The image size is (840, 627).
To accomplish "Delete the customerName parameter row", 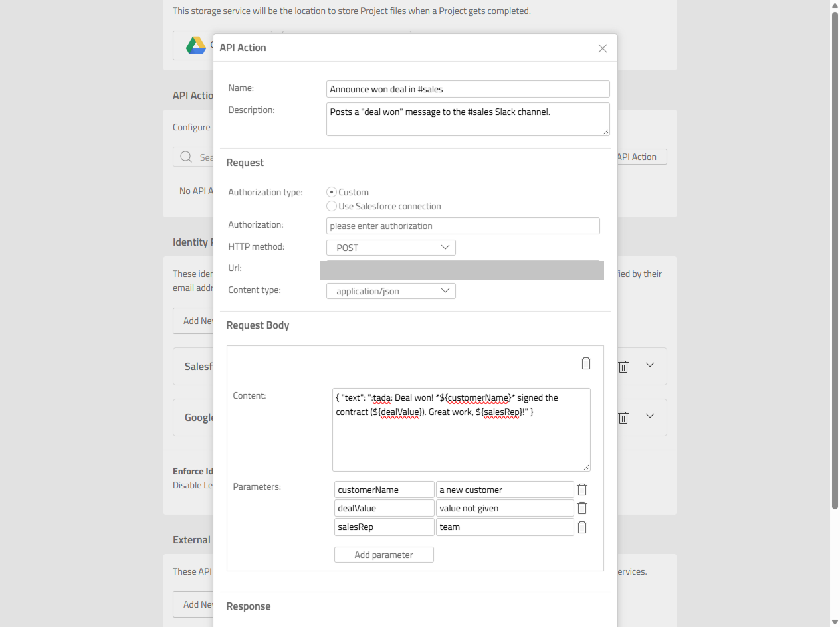I will click(582, 490).
